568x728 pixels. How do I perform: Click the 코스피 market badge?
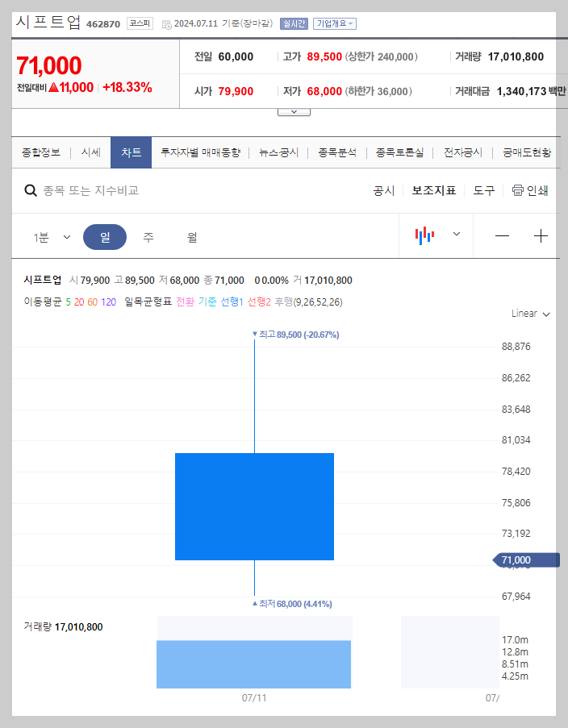coord(140,23)
